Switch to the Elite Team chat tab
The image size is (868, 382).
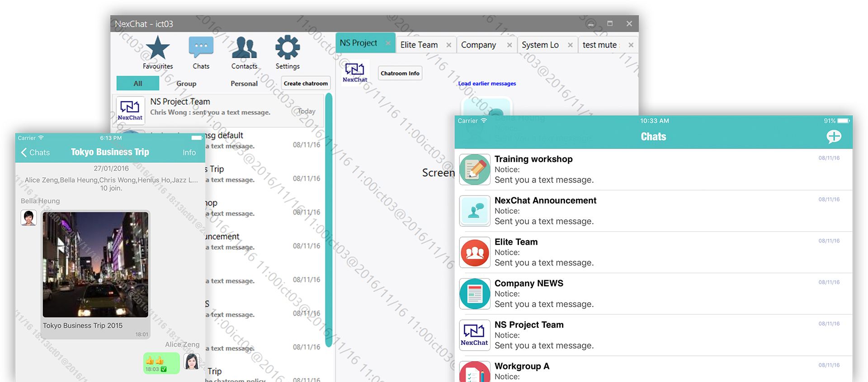click(419, 45)
